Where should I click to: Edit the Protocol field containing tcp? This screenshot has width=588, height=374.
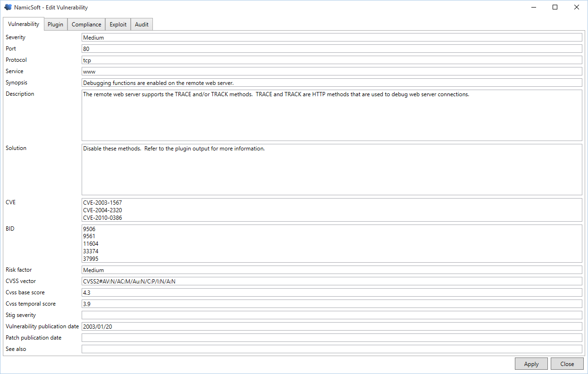[x=332, y=60]
